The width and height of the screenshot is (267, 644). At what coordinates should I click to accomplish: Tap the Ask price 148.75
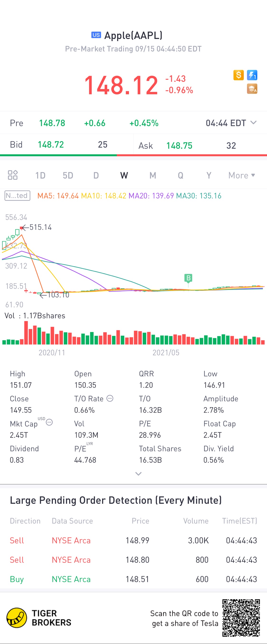[179, 146]
